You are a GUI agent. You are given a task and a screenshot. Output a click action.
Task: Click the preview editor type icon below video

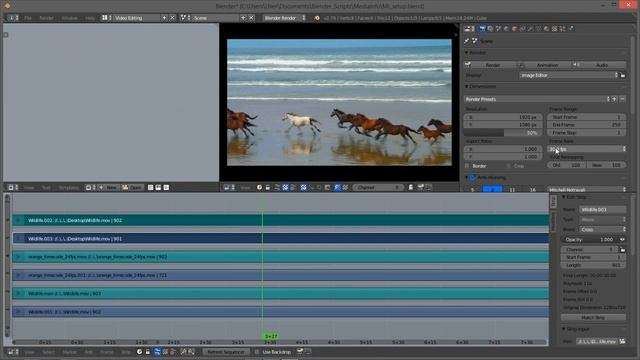click(229, 187)
